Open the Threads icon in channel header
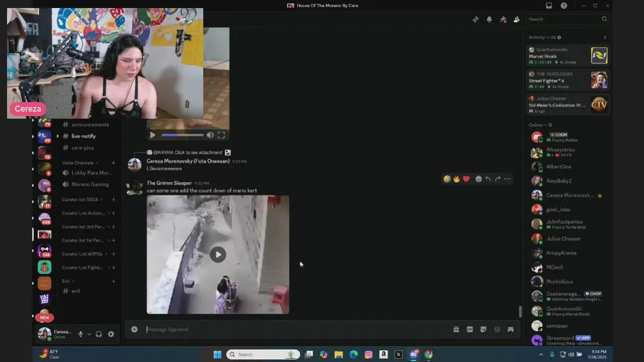The height and width of the screenshot is (362, 644). click(475, 19)
